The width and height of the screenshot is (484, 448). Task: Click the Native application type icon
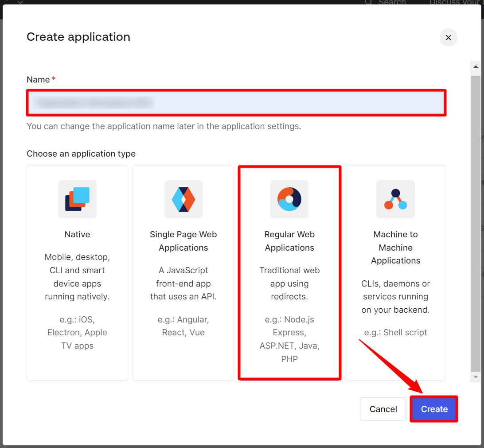click(x=77, y=199)
